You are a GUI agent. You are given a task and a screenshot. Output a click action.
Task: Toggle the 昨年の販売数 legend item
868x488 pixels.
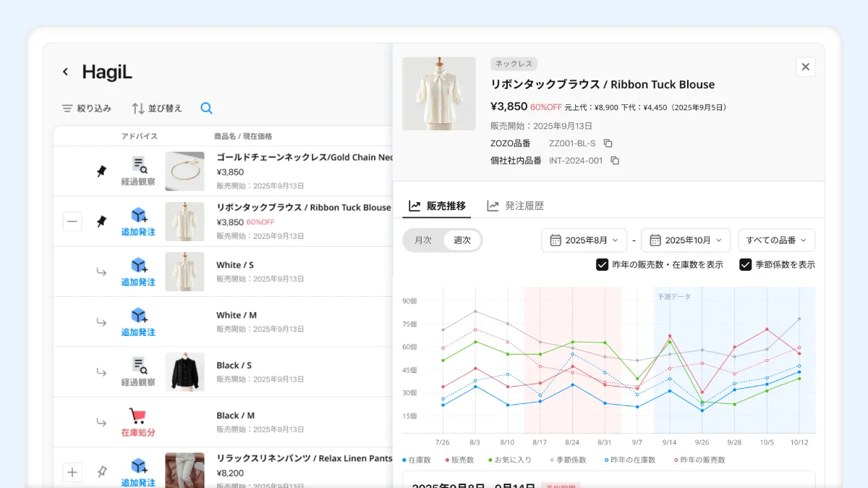(699, 460)
